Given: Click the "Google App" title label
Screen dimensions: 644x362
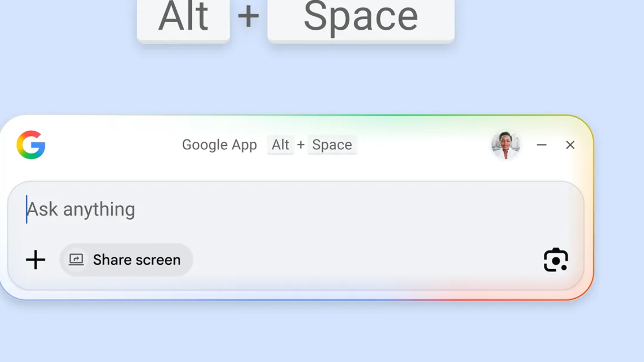Looking at the screenshot, I should (x=219, y=145).
